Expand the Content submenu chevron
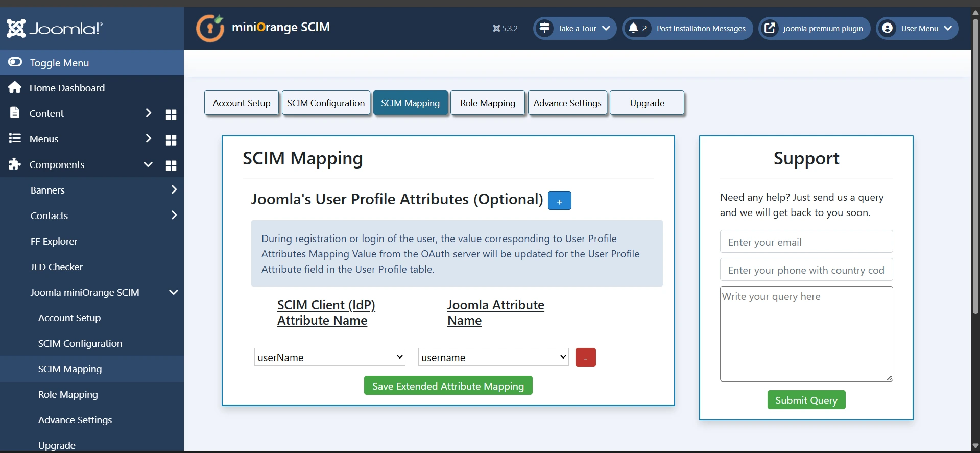The image size is (980, 453). coord(148,113)
